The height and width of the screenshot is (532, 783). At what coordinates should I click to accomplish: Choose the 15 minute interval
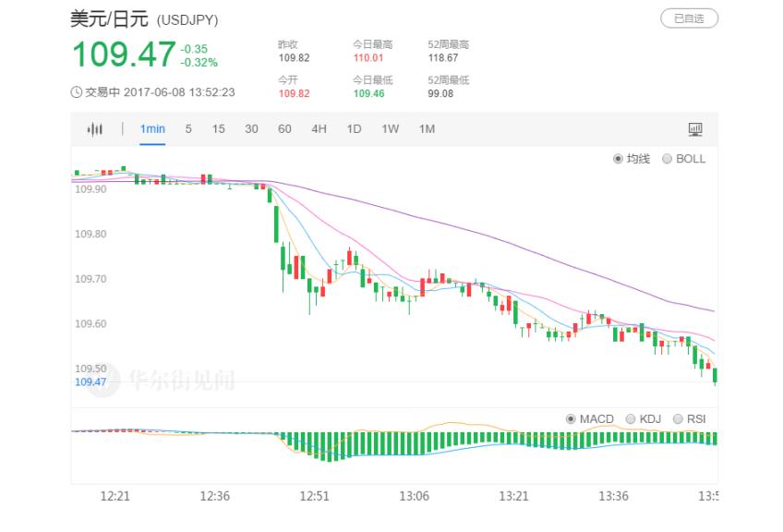(219, 129)
